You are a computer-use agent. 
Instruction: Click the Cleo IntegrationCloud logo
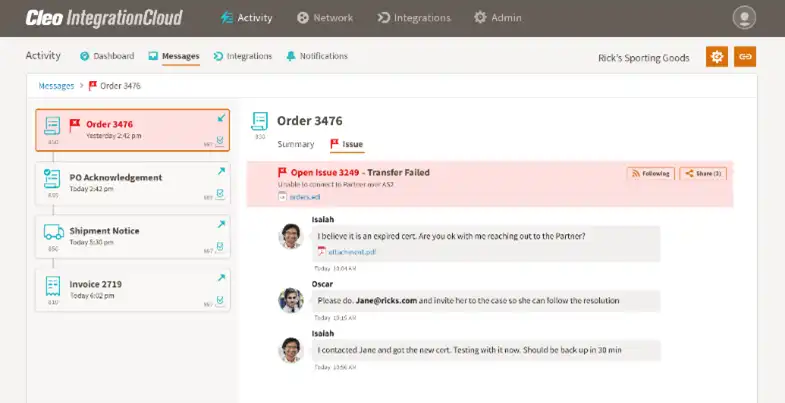pos(104,18)
